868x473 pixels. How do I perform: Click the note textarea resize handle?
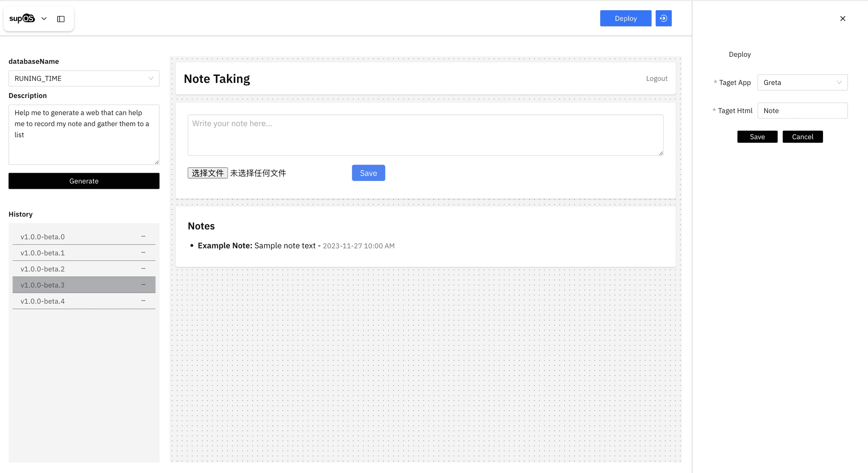661,153
